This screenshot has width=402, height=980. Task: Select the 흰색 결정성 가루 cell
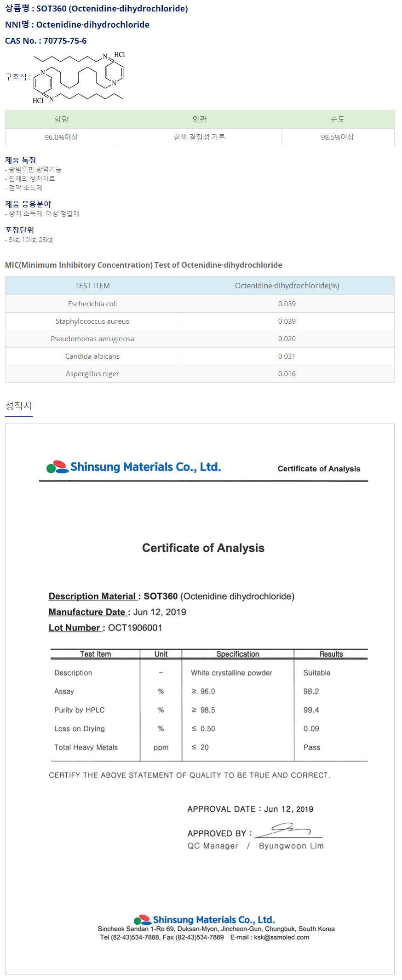200,137
